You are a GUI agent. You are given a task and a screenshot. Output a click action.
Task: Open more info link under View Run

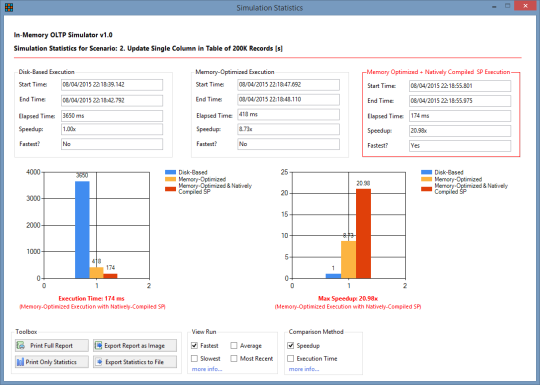tap(207, 369)
